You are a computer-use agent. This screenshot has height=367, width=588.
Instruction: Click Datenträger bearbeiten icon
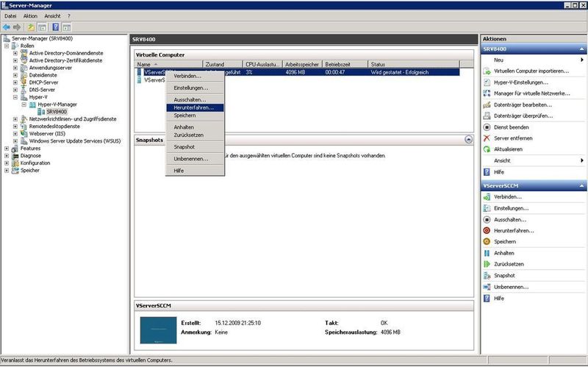[487, 104]
